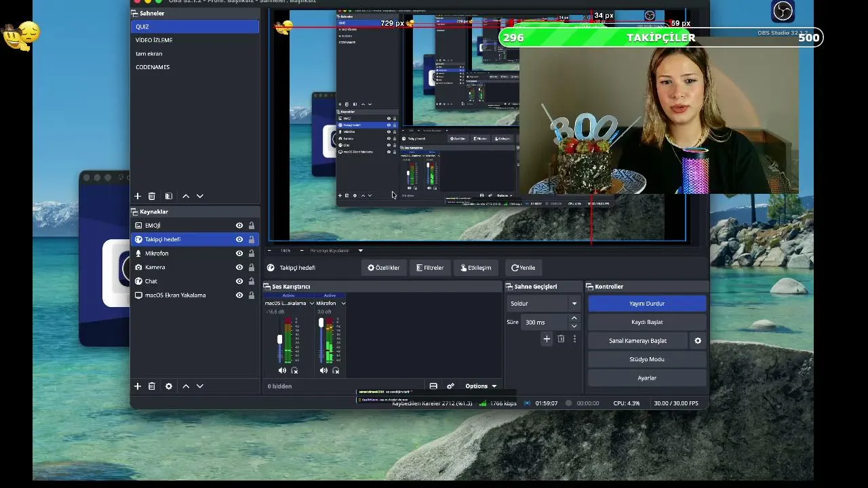The image size is (868, 488).
Task: Hide the EMOJİ source with eye icon
Action: pyautogui.click(x=239, y=226)
